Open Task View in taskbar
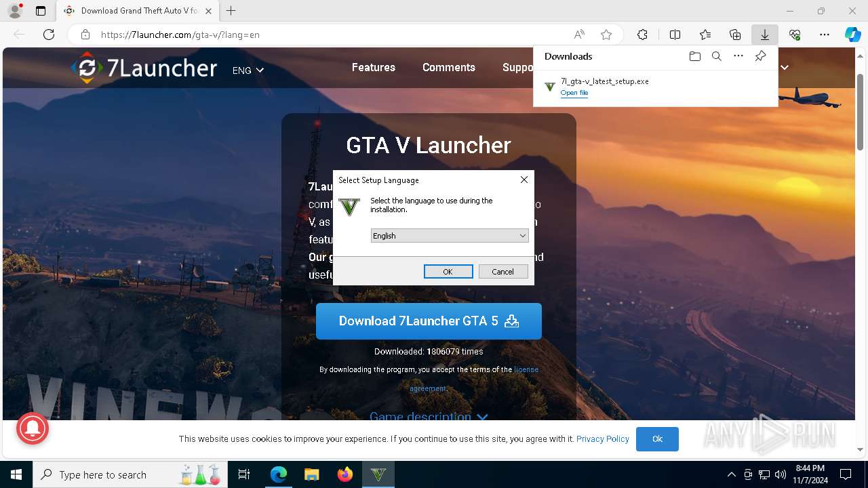 coord(244,474)
